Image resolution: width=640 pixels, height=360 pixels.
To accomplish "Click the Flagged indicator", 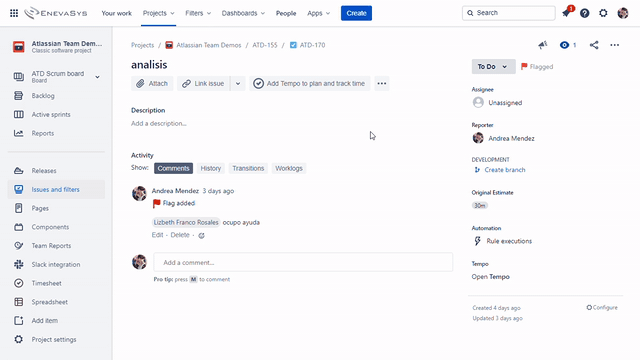I will tap(537, 67).
